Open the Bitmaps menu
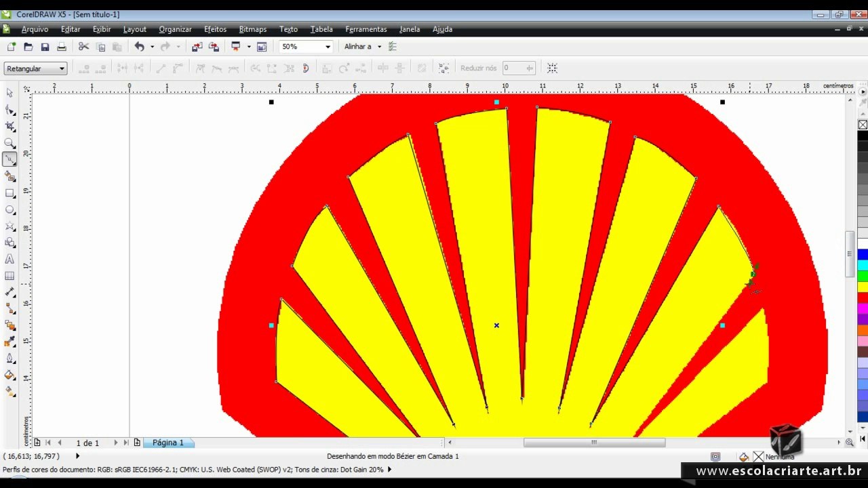The image size is (868, 488). point(252,29)
